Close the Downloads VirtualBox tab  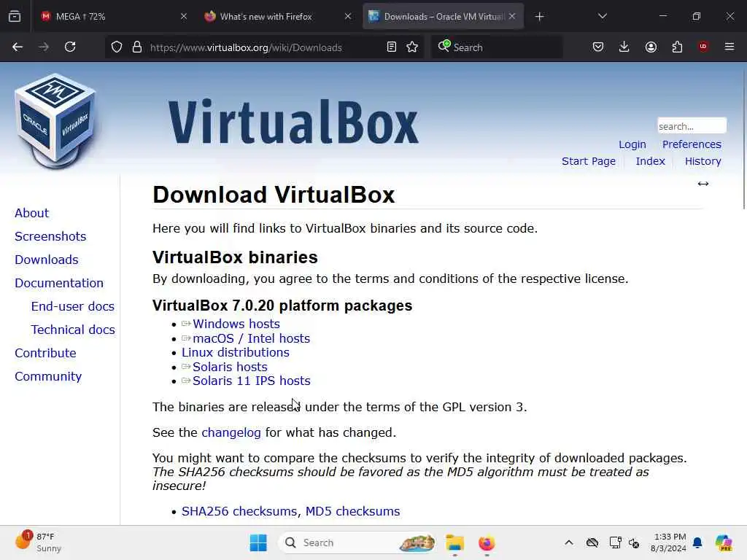(512, 16)
